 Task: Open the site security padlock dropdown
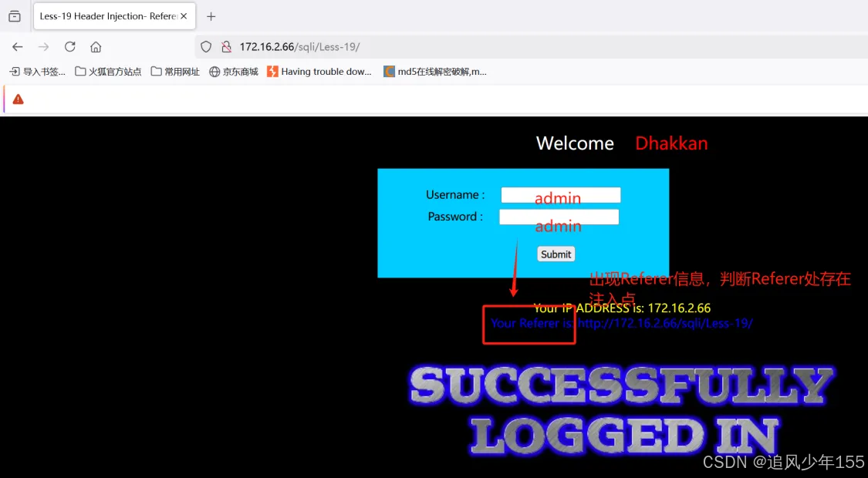click(x=226, y=46)
